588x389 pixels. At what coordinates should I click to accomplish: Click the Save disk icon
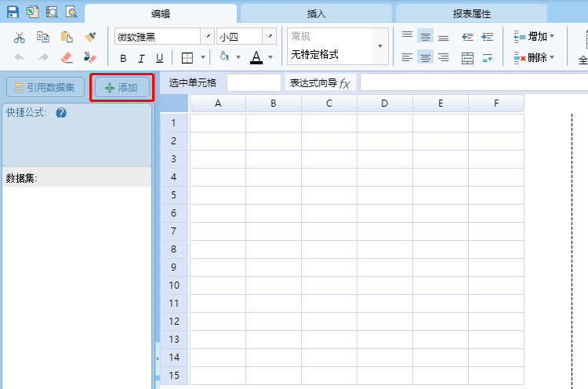coord(13,12)
